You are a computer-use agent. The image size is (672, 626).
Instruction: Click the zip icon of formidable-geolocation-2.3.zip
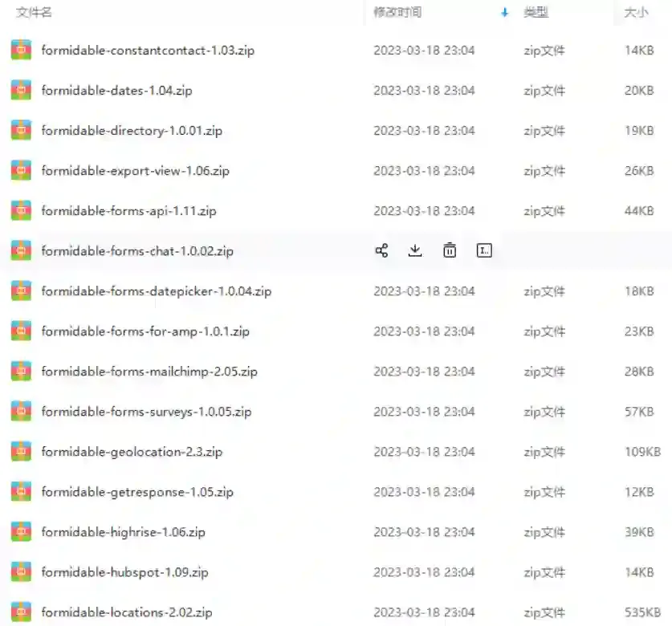point(21,452)
